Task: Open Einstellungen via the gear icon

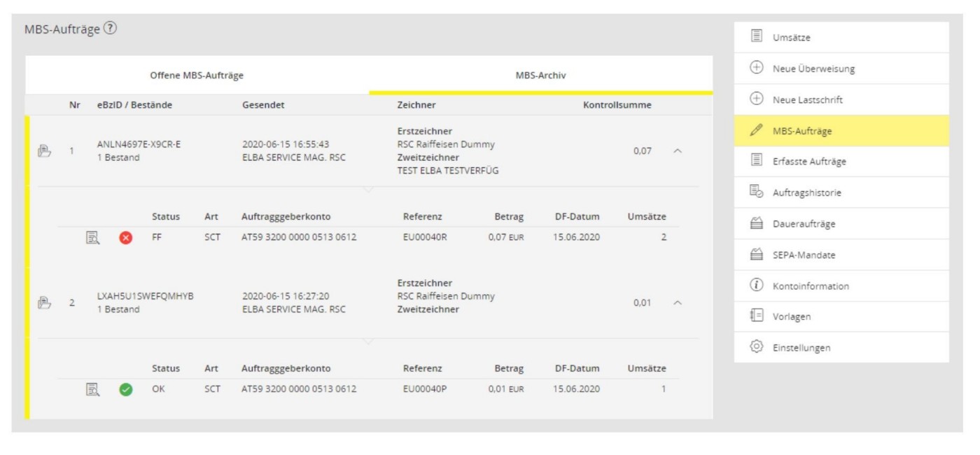Action: [x=756, y=348]
